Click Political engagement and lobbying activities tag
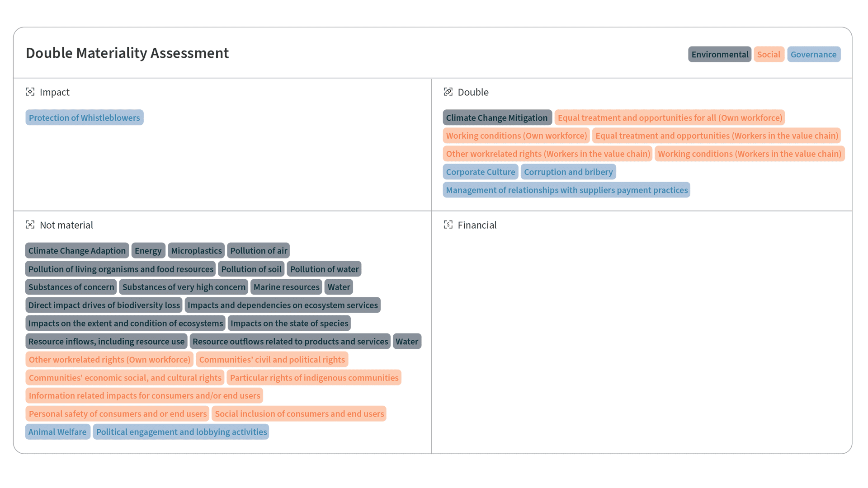This screenshot has width=868, height=488. pos(181,432)
